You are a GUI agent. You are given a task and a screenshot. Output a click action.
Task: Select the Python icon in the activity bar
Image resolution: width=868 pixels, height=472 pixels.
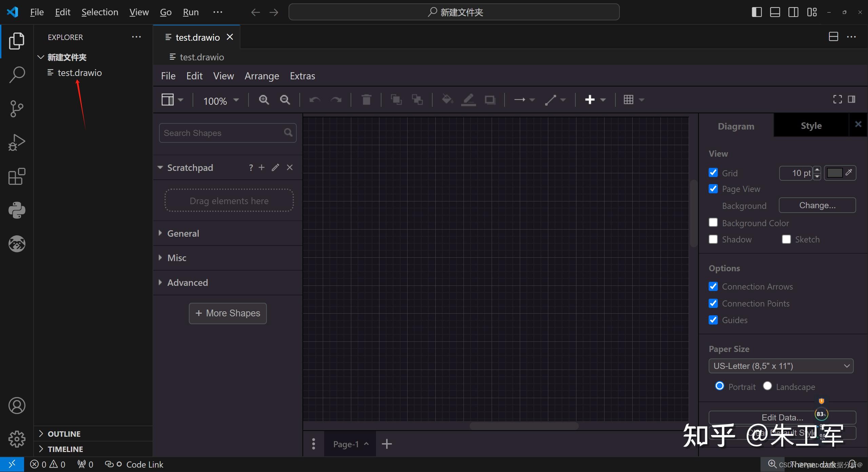tap(16, 210)
